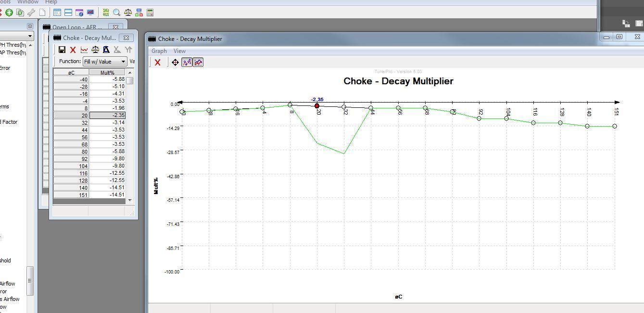Viewport: 644px width, 313px height.
Task: Open the Function dropdown showing Fill w/ Value
Action: point(105,61)
